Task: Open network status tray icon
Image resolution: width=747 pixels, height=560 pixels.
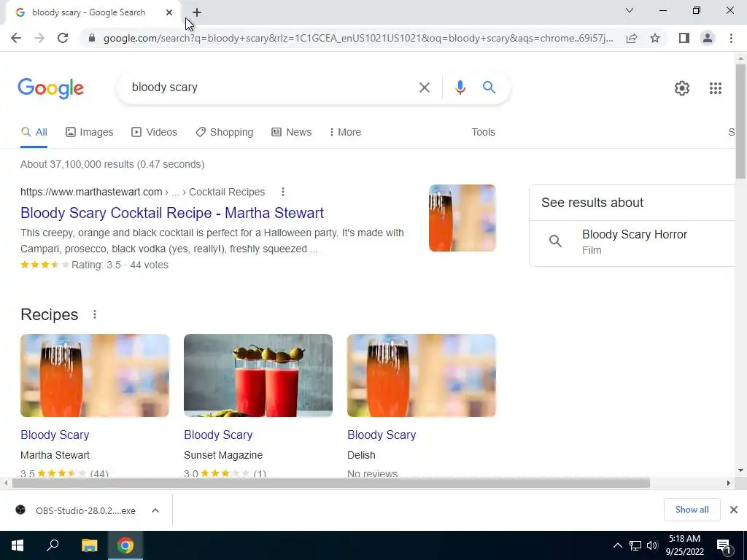Action: (x=635, y=545)
